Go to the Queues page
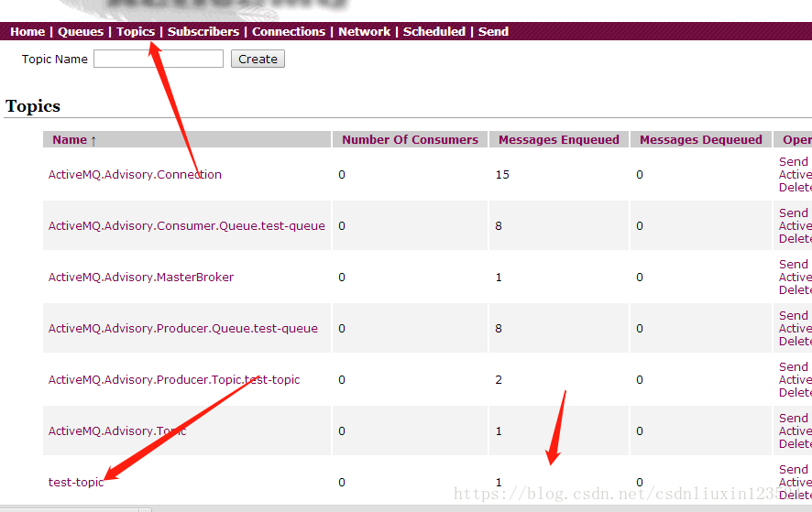 tap(81, 31)
